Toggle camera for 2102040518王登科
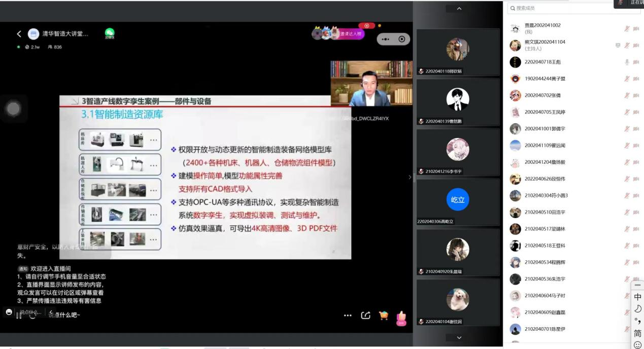This screenshot has height=349, width=644. pyautogui.click(x=636, y=246)
